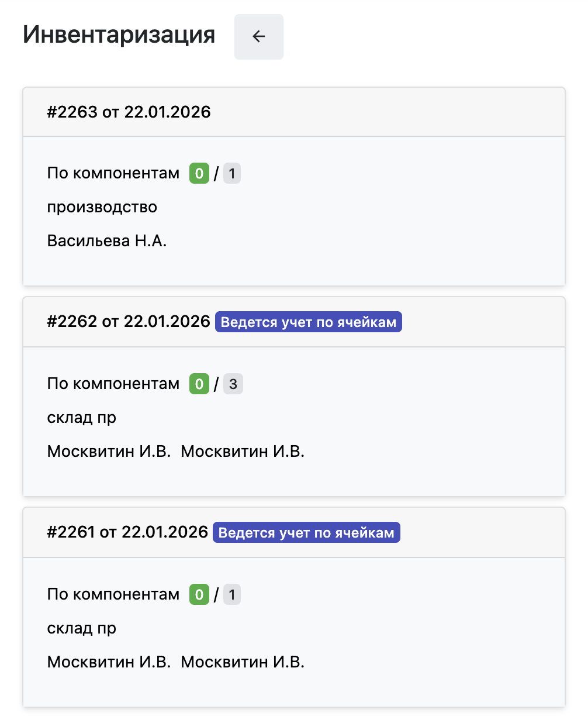Open inventory #2261 header

click(x=127, y=532)
